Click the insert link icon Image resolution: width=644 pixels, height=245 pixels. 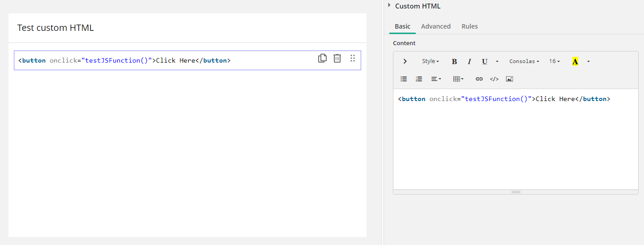[x=479, y=79]
